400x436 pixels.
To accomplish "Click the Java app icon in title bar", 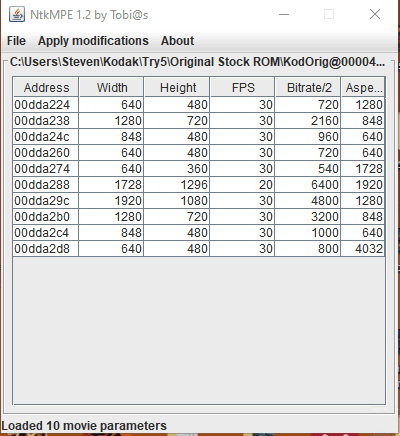I will click(17, 14).
